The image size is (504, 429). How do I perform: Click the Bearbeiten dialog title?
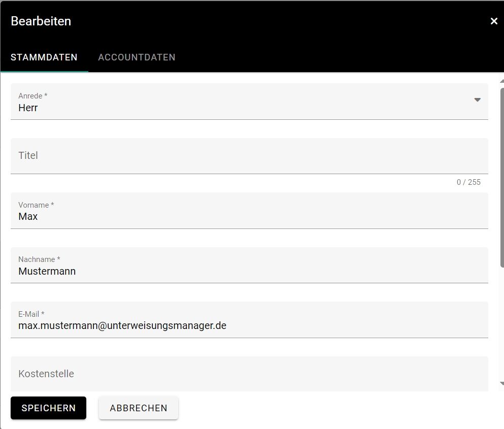coord(41,21)
